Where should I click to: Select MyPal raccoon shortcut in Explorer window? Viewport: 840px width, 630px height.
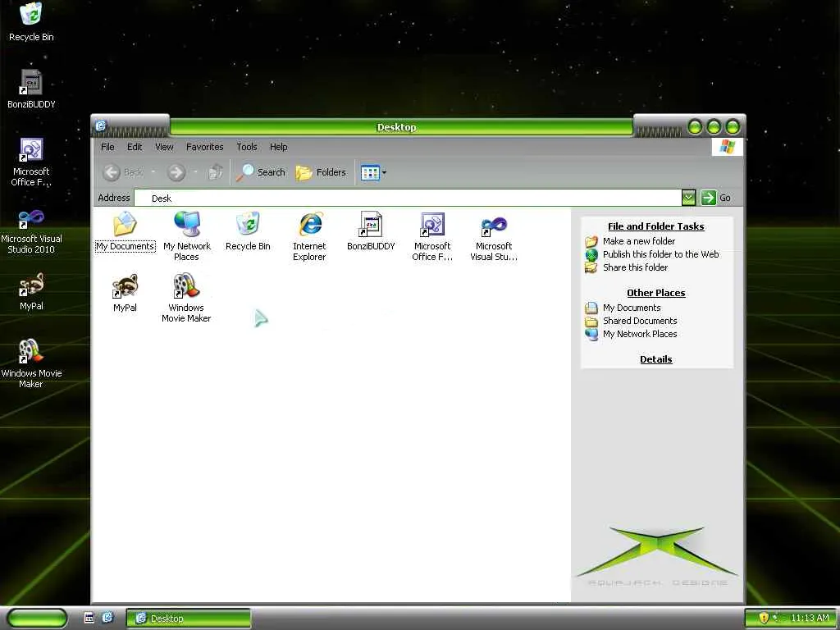pos(125,293)
